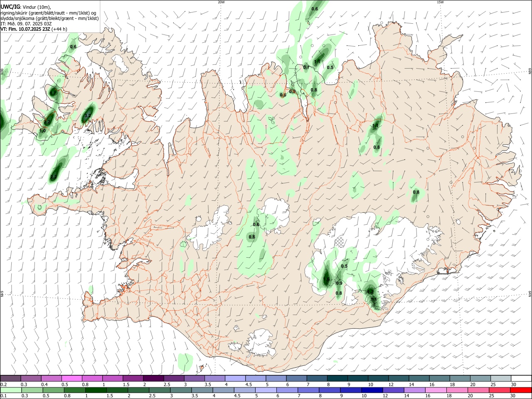
Task: Click the upper legend swatch between 0.2 and 0.3
Action: (10, 378)
